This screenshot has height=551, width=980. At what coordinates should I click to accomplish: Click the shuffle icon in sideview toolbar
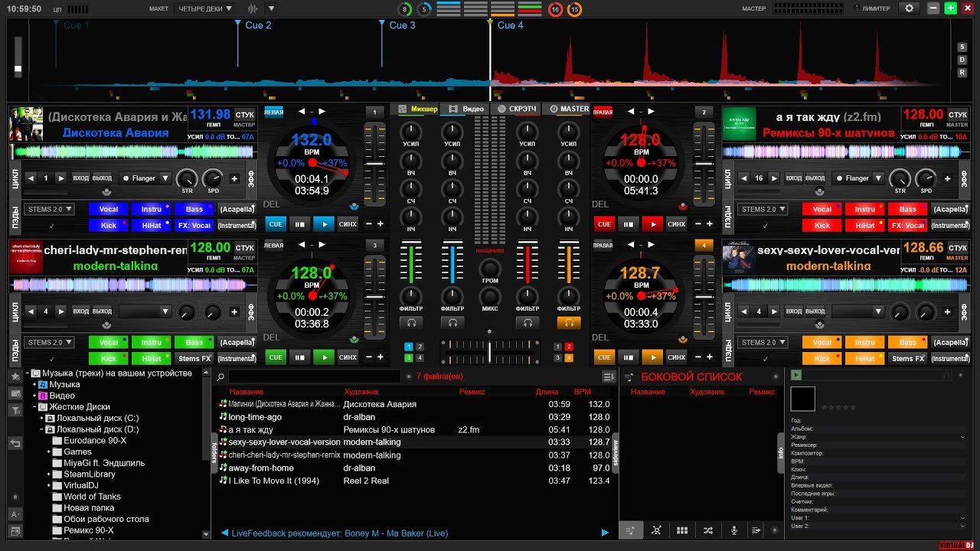click(707, 530)
